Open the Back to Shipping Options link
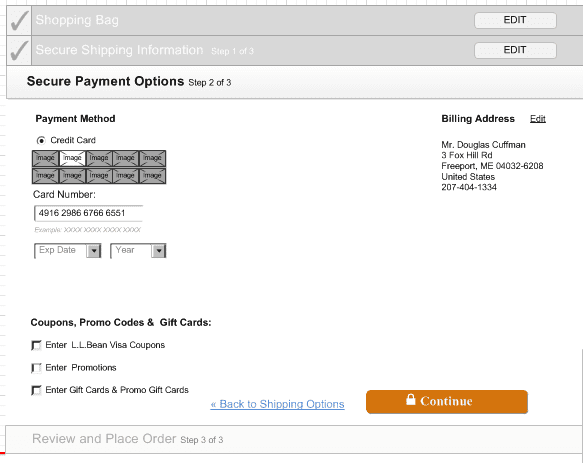 pyautogui.click(x=277, y=404)
